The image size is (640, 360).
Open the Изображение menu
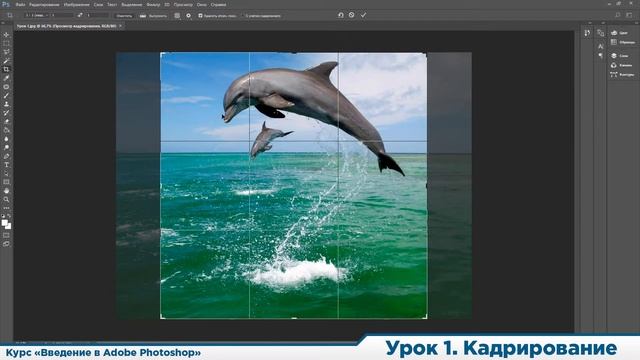click(76, 5)
